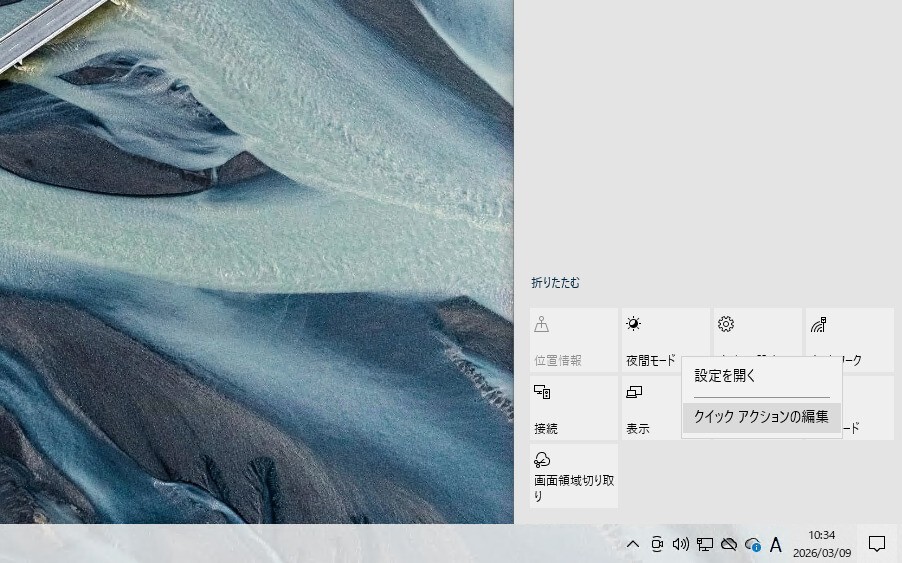
Task: Open the Meet Now camera tray icon
Action: pyautogui.click(x=657, y=544)
